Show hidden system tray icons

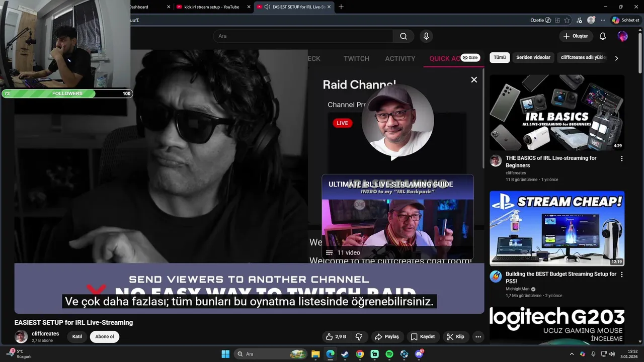point(572,354)
